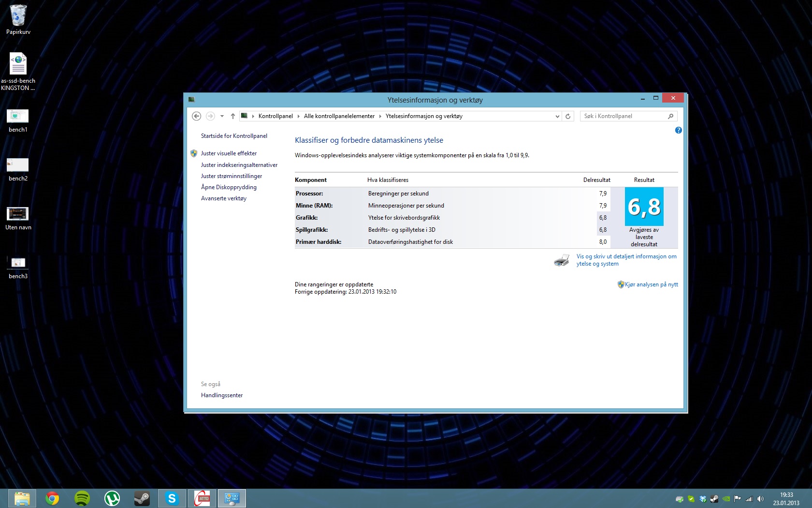This screenshot has height=508, width=812.
Task: Expand the address bar history dropdown
Action: pos(557,116)
